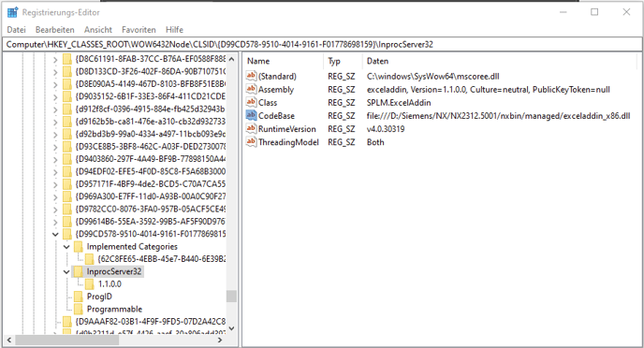Select the Class value string icon
Screen dimensions: 644x348
click(x=251, y=102)
